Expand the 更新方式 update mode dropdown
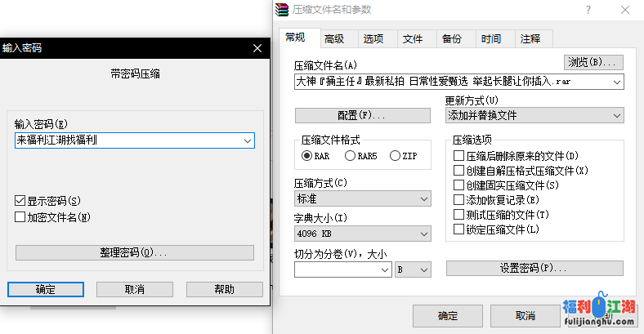644x334 pixels. click(615, 115)
